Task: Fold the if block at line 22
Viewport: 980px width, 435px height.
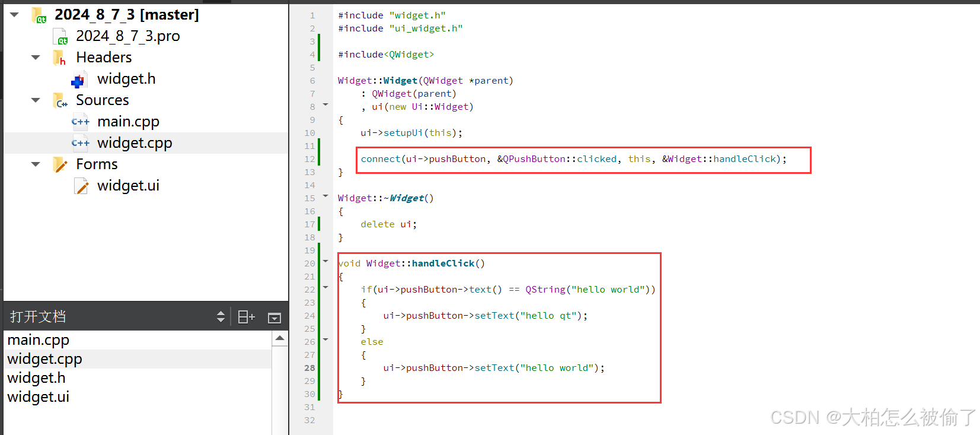Action: coord(325,287)
